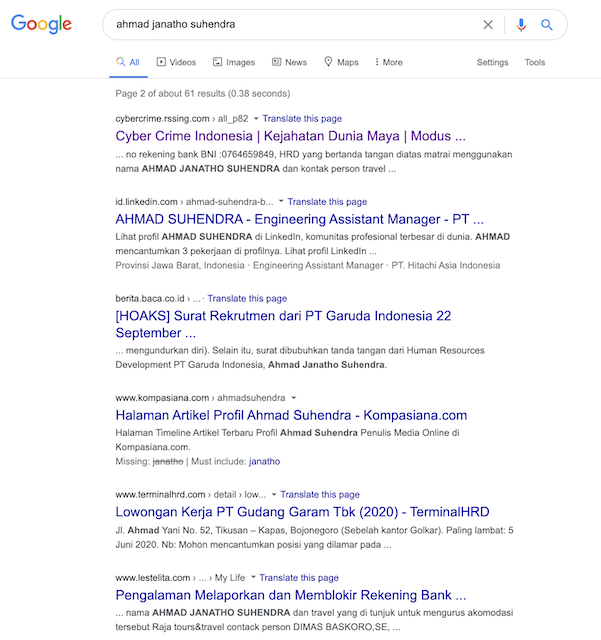This screenshot has height=640, width=601.
Task: Open the Videos results tab
Action: pos(176,62)
